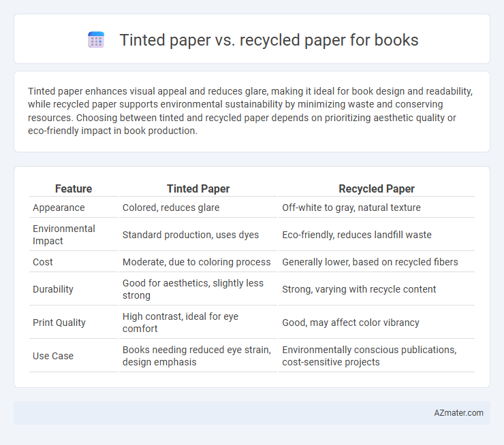Image resolution: width=504 pixels, height=445 pixels.
Task: Click the 'Use Case' row label
Action: 53,356
